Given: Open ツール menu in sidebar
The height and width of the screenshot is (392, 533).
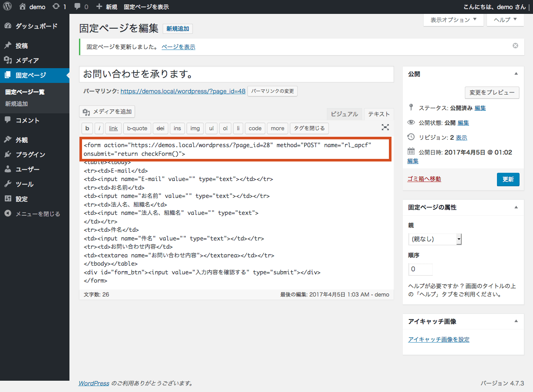Looking at the screenshot, I should click(x=35, y=184).
